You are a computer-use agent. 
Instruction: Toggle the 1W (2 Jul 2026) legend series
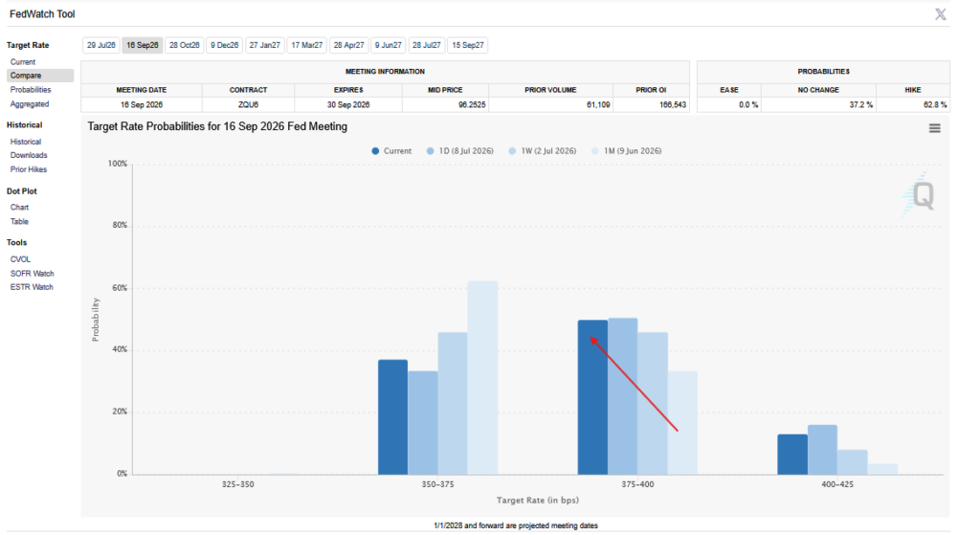click(x=543, y=151)
